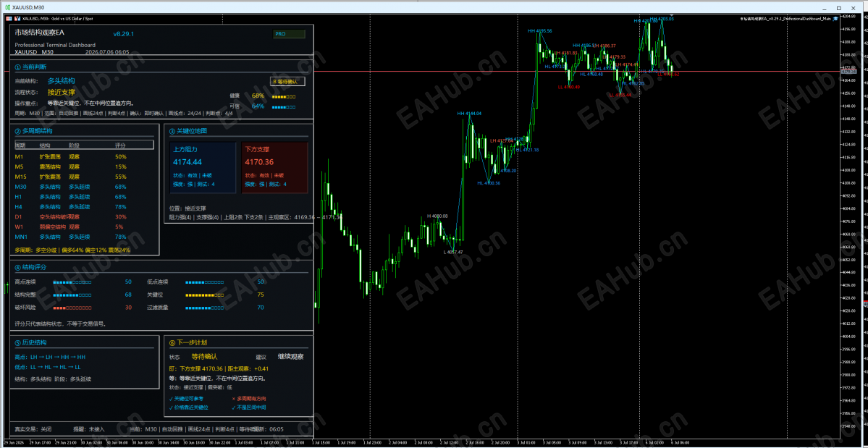The height and width of the screenshot is (448, 868).
Task: Click the H 4080.08 swing high label
Action: [x=437, y=216]
